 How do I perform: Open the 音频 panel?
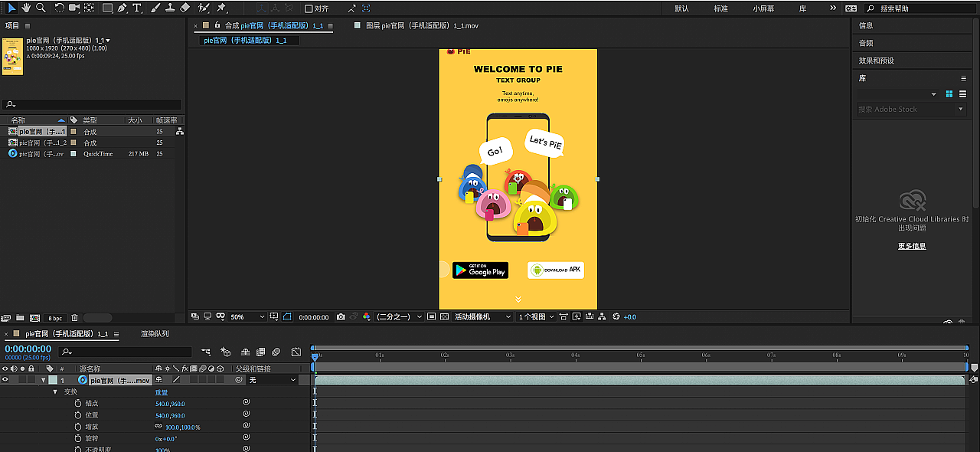866,43
